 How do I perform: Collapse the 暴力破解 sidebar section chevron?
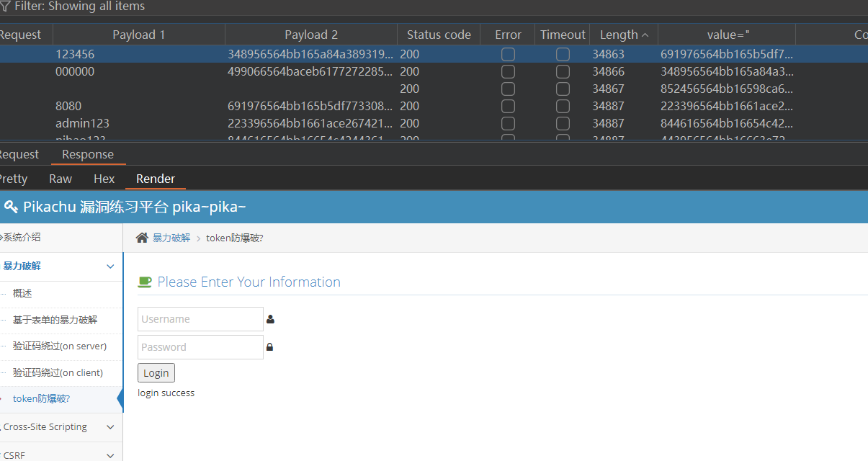coord(110,267)
